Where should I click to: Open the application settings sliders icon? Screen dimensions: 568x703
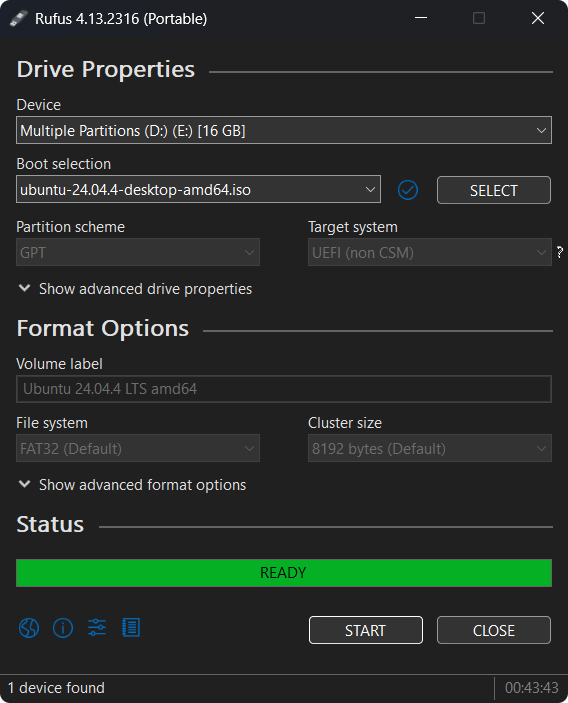click(97, 628)
